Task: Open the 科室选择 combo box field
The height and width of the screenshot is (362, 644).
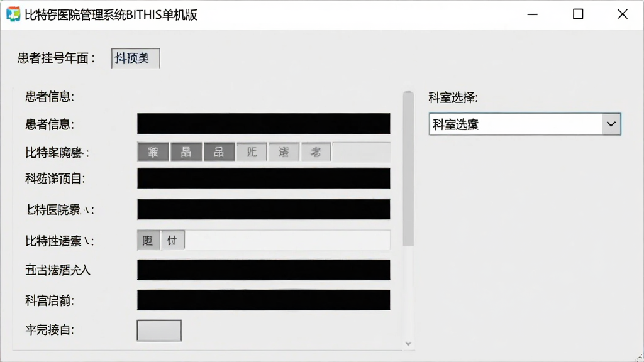Action: tap(525, 124)
